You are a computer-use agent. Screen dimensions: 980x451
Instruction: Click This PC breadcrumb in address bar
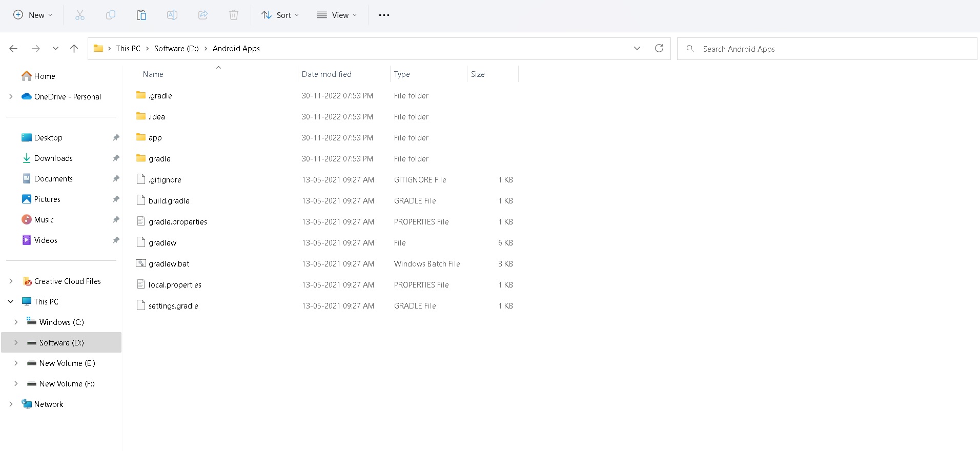(128, 48)
